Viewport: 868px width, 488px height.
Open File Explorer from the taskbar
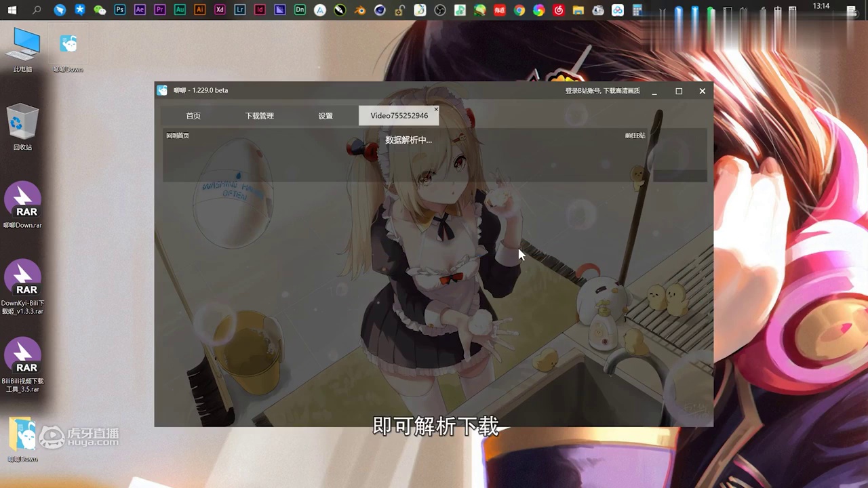pyautogui.click(x=578, y=10)
